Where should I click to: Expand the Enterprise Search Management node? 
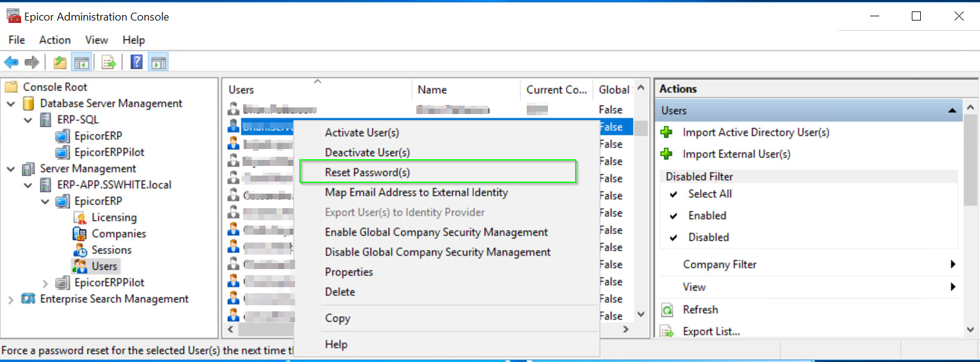point(11,299)
